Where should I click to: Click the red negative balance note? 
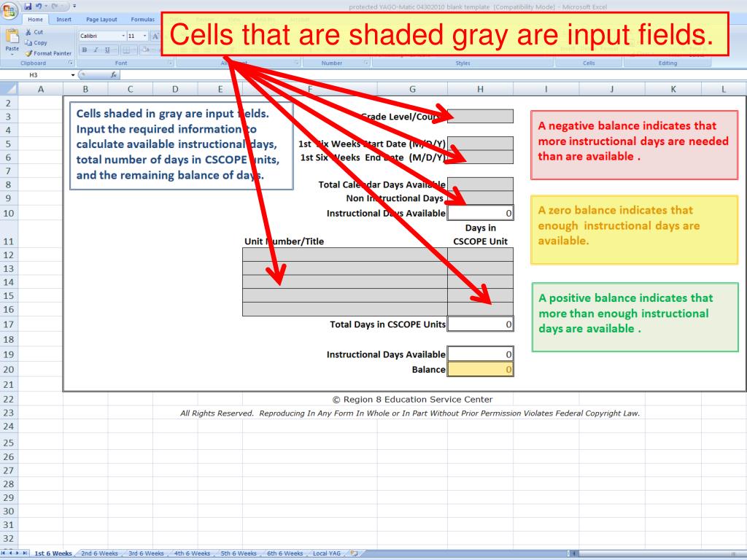[634, 145]
